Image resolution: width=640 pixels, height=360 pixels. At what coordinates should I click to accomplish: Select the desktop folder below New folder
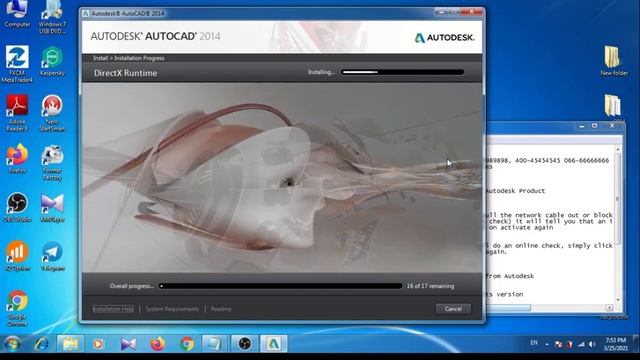point(614,107)
